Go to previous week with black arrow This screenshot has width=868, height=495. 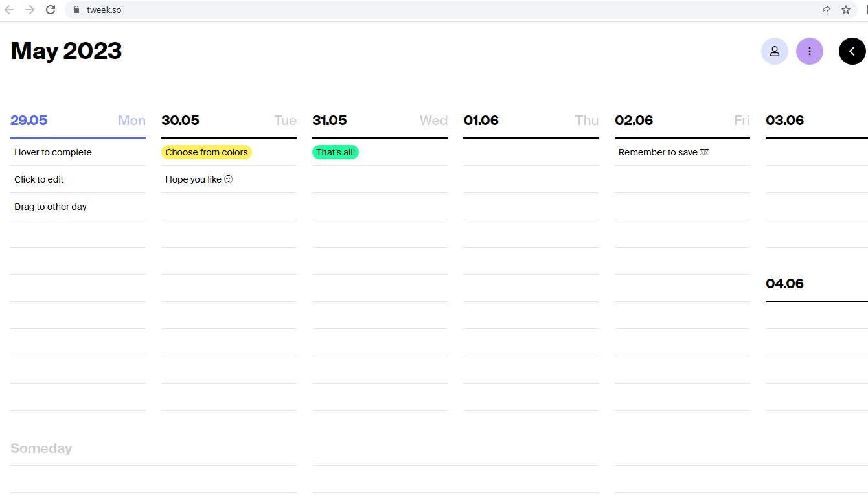coord(852,51)
